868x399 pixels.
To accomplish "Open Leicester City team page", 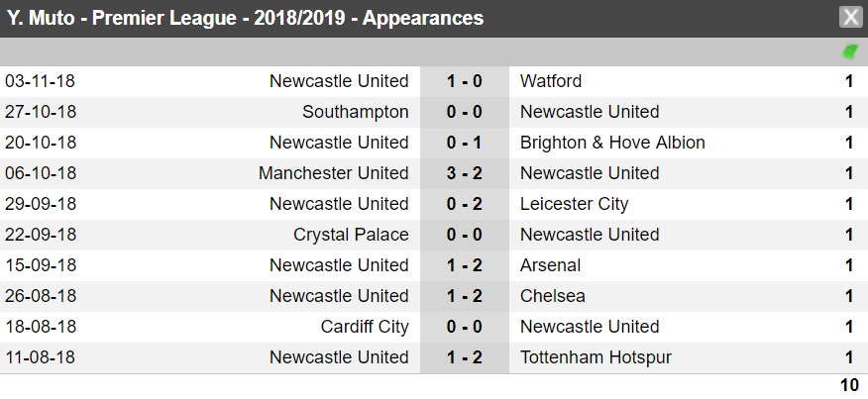I will [x=574, y=204].
